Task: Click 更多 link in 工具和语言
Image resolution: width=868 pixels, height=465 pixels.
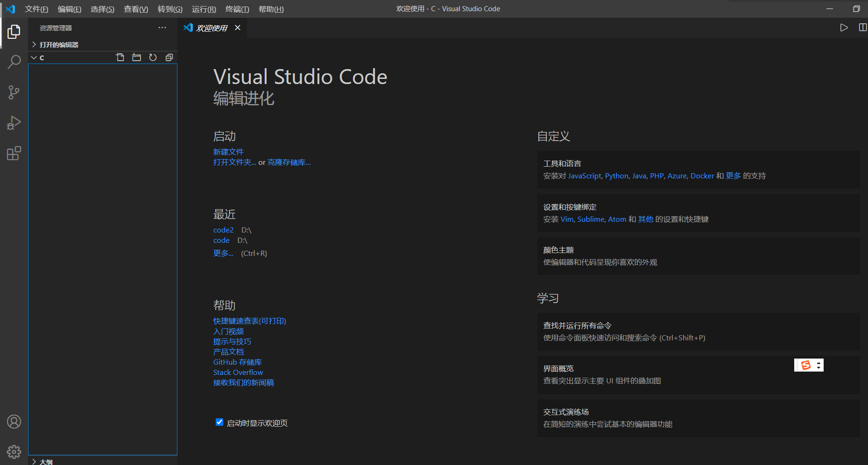Action: pos(733,176)
